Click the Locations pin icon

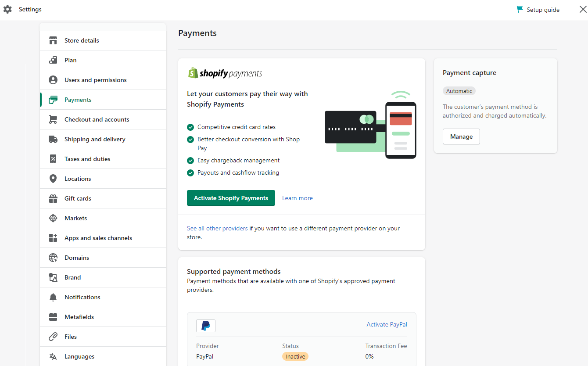(53, 179)
